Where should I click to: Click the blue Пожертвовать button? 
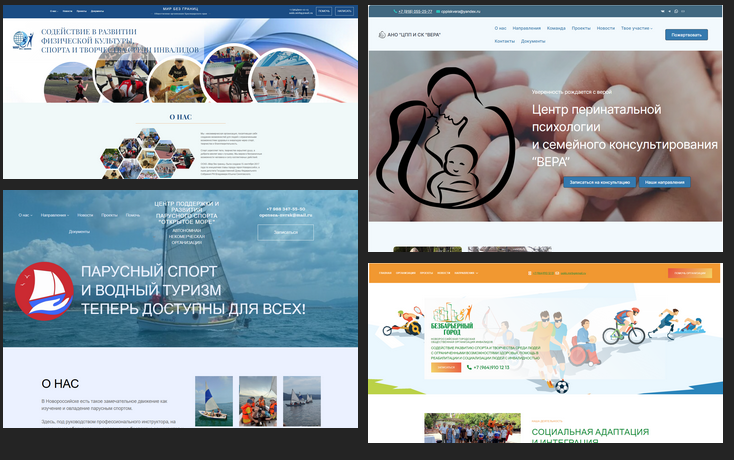(x=686, y=35)
